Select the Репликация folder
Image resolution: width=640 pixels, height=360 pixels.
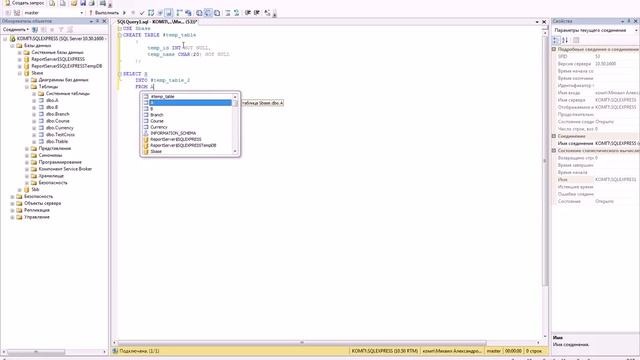[x=36, y=210]
